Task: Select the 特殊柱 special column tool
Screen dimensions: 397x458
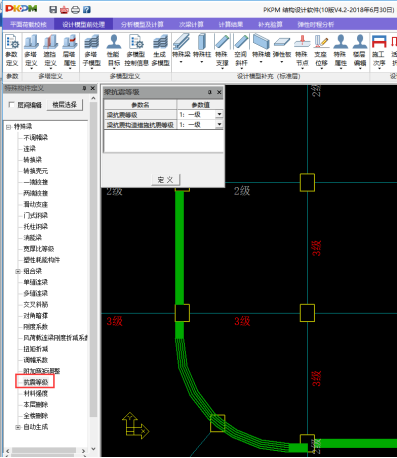Action: coord(202,45)
